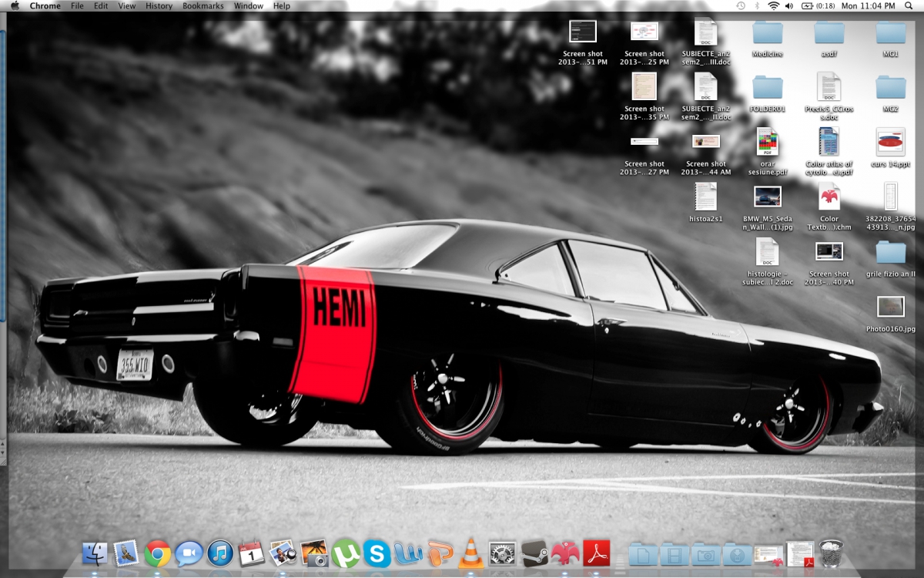The height and width of the screenshot is (578, 924).
Task: Open the Trash in the Dock
Action: click(832, 553)
